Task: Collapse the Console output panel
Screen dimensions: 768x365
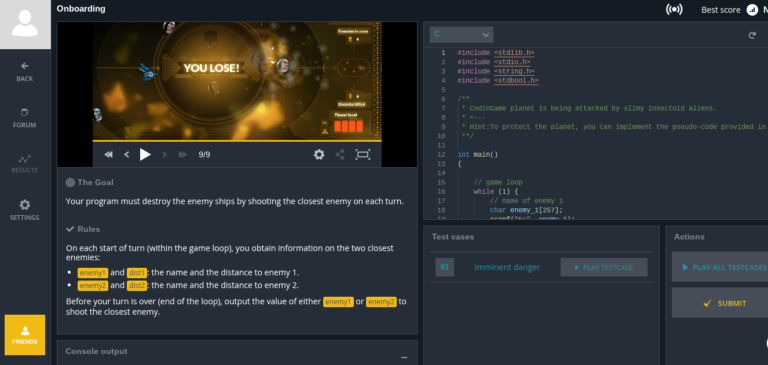Action: pos(404,358)
